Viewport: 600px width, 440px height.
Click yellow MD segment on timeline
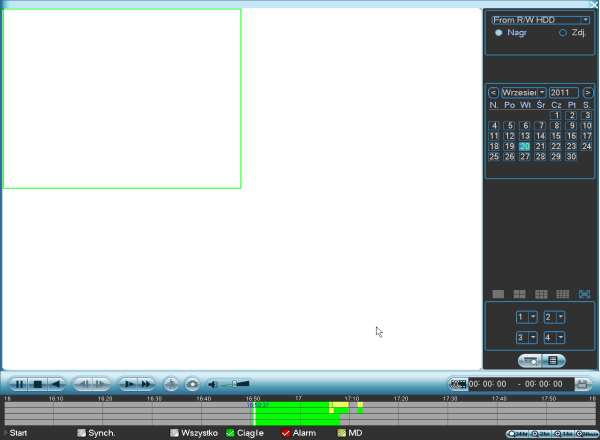point(340,404)
